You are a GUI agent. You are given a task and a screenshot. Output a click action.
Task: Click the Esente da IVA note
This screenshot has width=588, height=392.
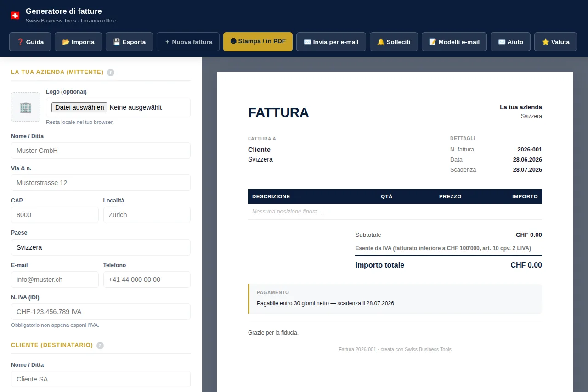443,248
